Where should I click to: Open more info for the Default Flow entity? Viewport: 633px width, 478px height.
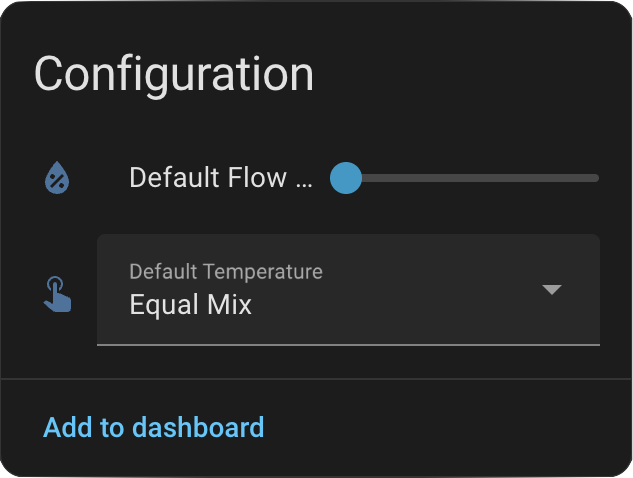coord(221,178)
